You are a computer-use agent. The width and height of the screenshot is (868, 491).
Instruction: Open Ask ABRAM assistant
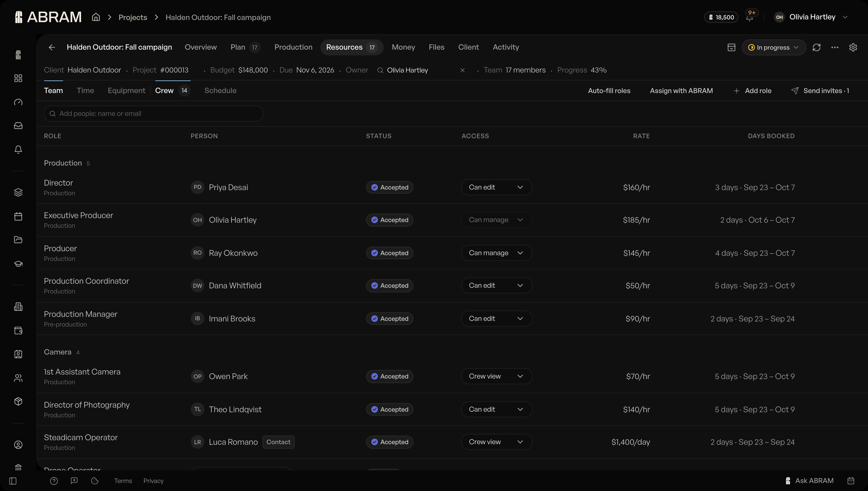coord(809,481)
